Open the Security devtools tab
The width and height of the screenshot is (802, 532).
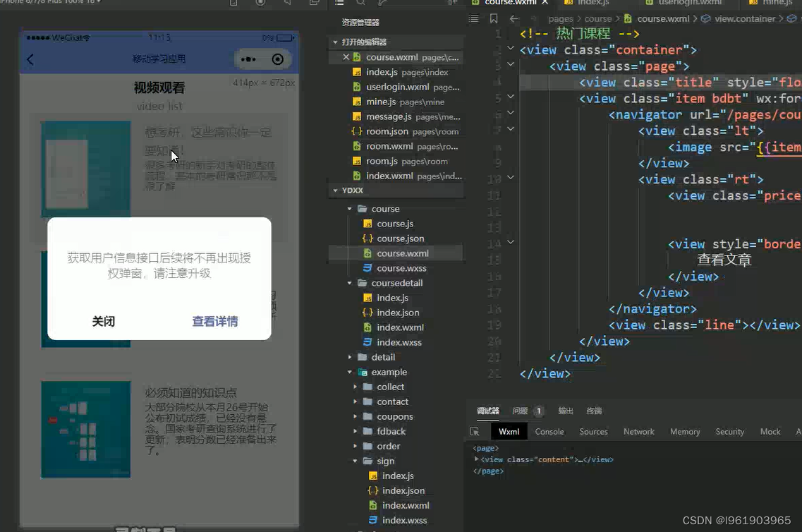(x=730, y=432)
